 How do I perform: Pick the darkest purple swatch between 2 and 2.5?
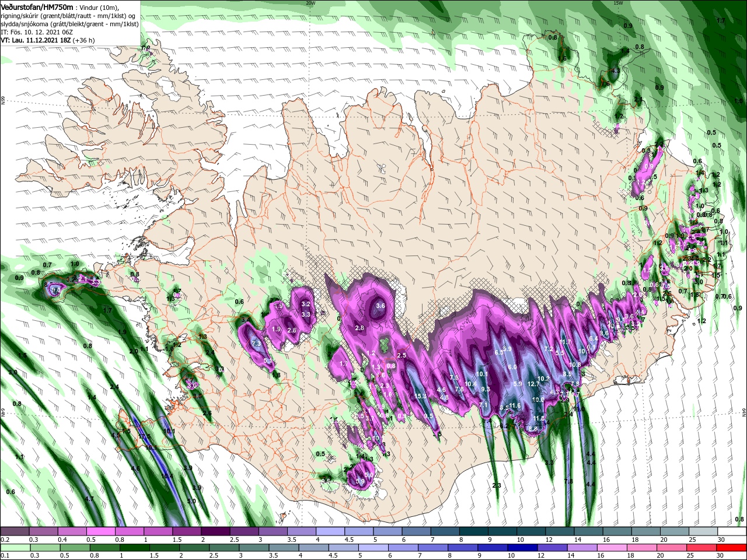(215, 531)
